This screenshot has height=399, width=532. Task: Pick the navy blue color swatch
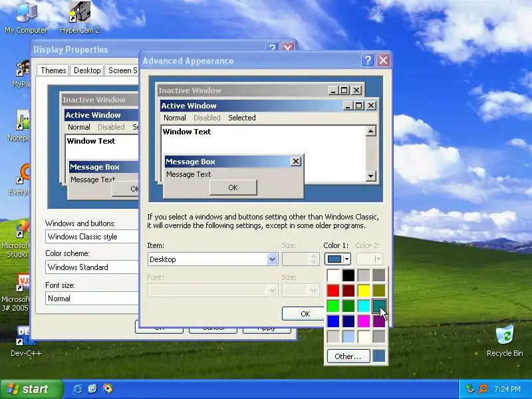coord(348,321)
